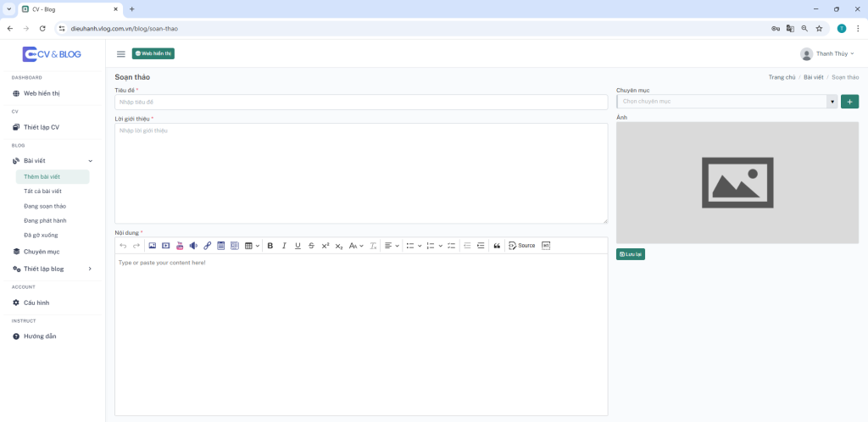Image resolution: width=868 pixels, height=422 pixels.
Task: Insert an image via editor toolbar
Action: pos(153,246)
